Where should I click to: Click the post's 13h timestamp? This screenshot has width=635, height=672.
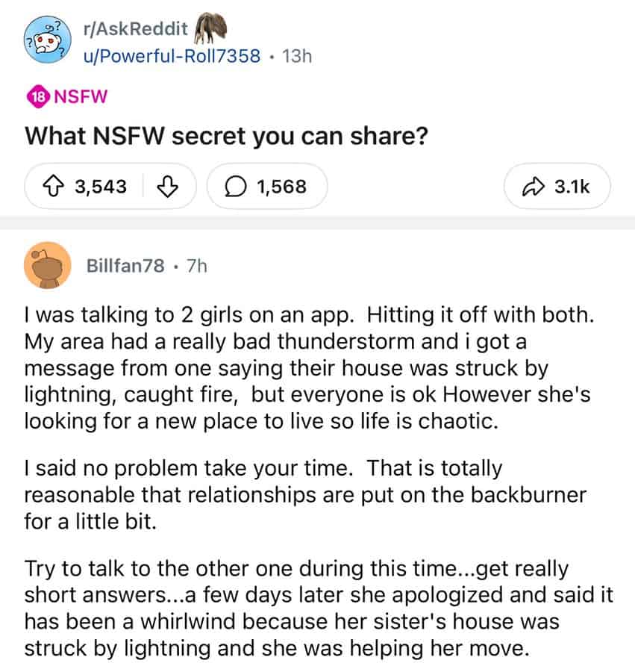[x=295, y=57]
